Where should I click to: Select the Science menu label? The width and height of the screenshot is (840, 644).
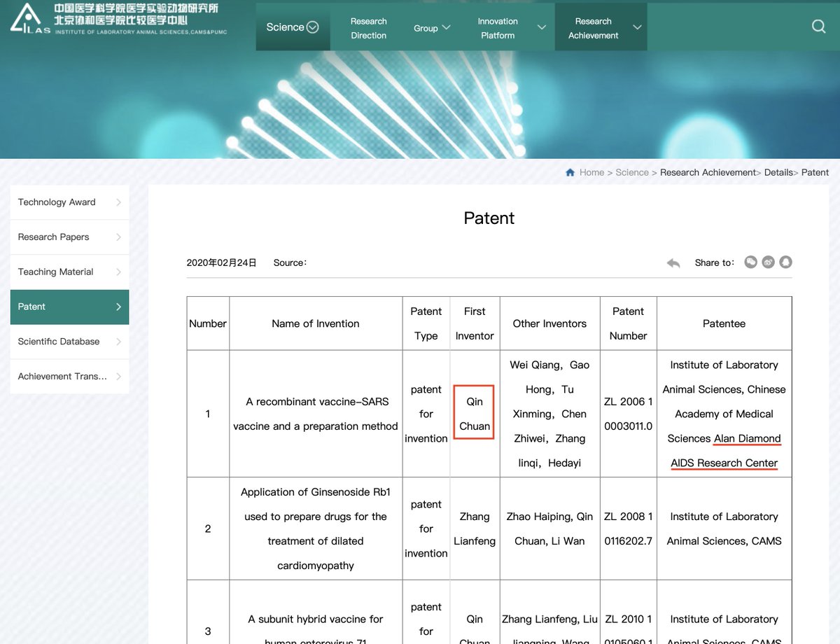(285, 27)
